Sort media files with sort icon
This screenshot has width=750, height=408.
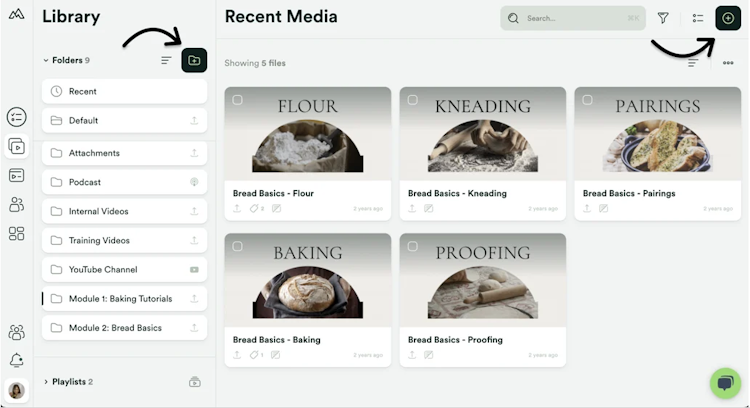693,63
